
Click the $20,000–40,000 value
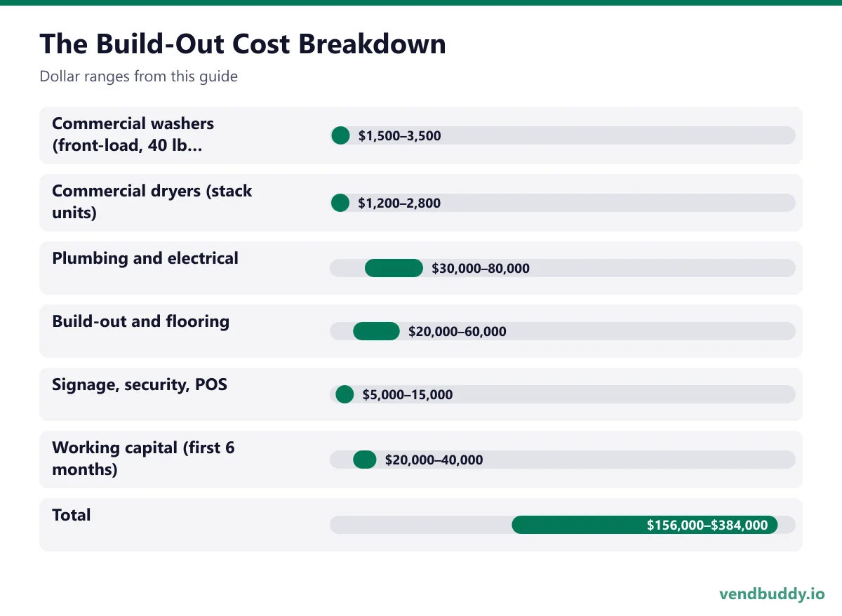pos(434,460)
